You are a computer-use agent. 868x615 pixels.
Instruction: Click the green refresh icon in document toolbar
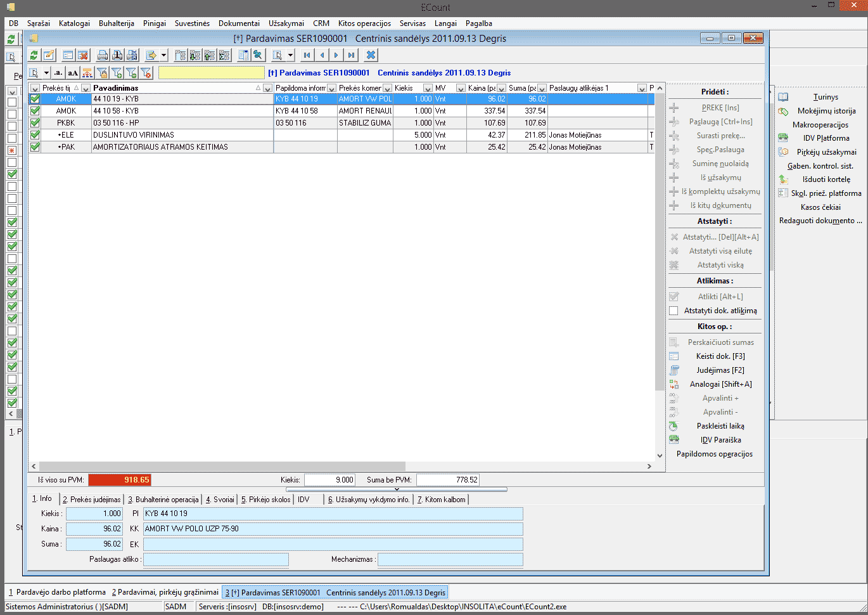click(x=34, y=55)
